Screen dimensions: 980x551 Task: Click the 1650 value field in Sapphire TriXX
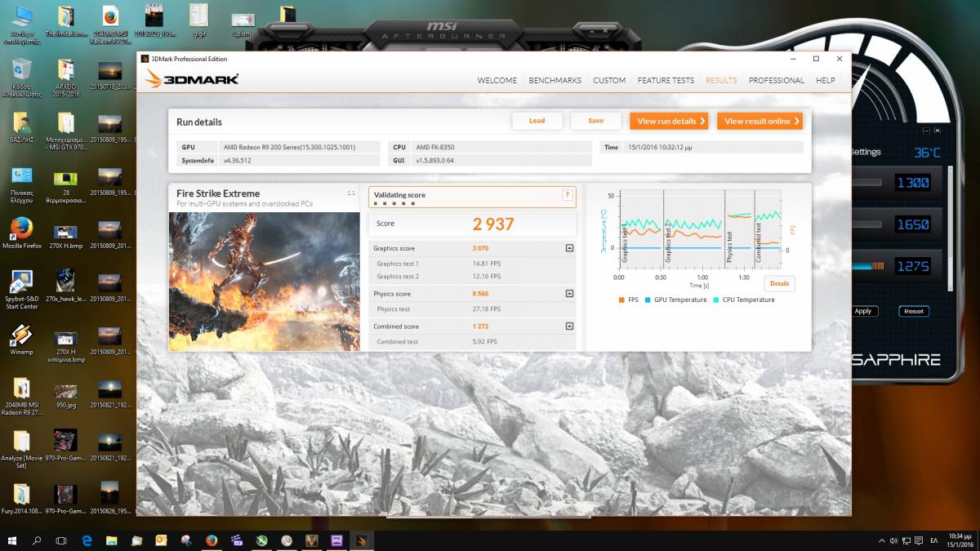tap(913, 224)
